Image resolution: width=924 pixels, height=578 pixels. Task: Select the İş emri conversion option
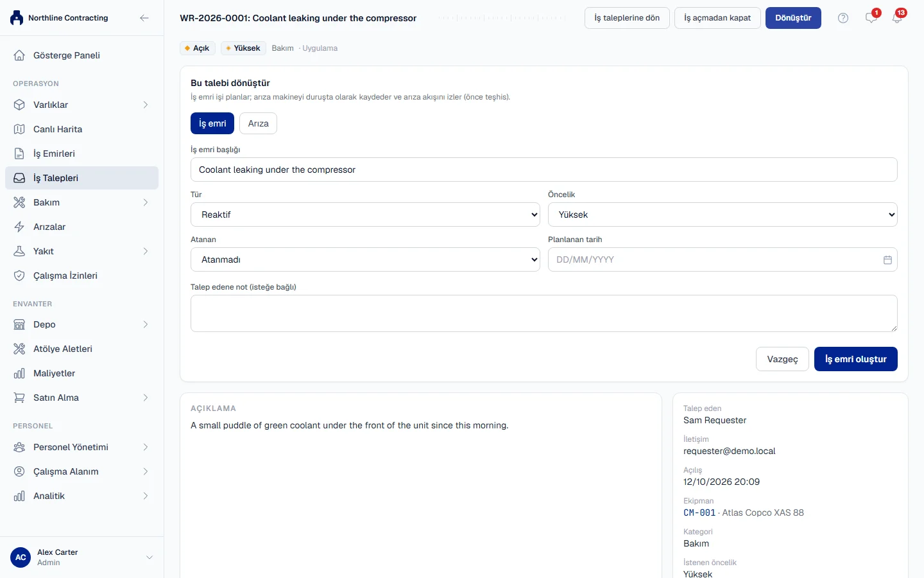pos(212,123)
